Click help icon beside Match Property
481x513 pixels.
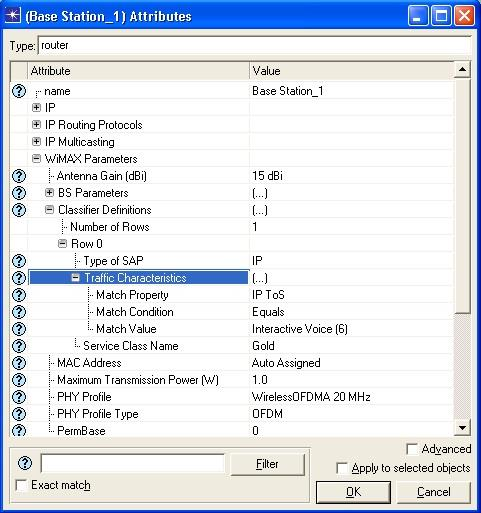pyautogui.click(x=19, y=295)
